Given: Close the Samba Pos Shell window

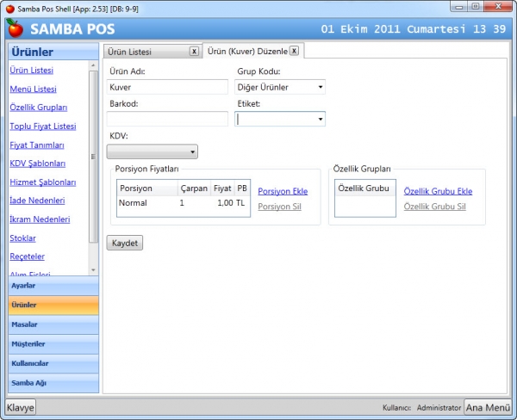Looking at the screenshot, I should [498, 6].
